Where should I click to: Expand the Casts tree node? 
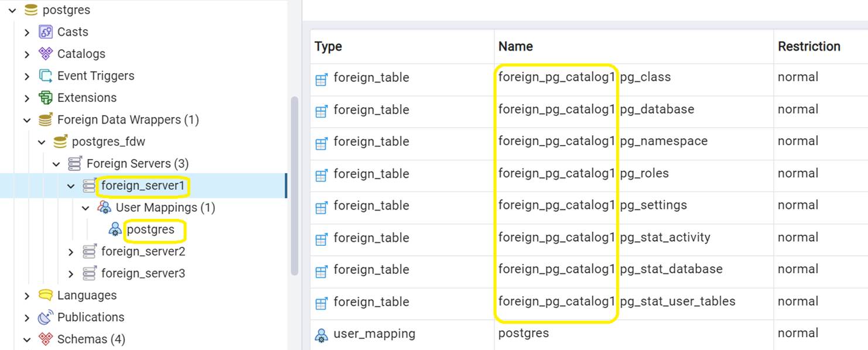coord(27,32)
